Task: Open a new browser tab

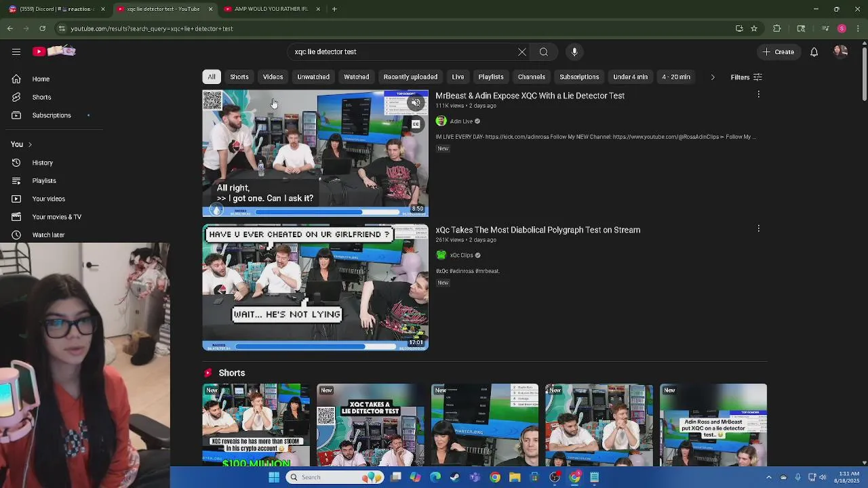Action: coord(334,9)
